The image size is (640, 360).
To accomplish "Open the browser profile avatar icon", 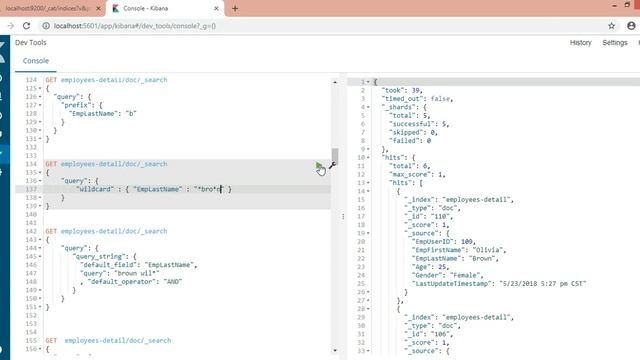I will [631, 26].
